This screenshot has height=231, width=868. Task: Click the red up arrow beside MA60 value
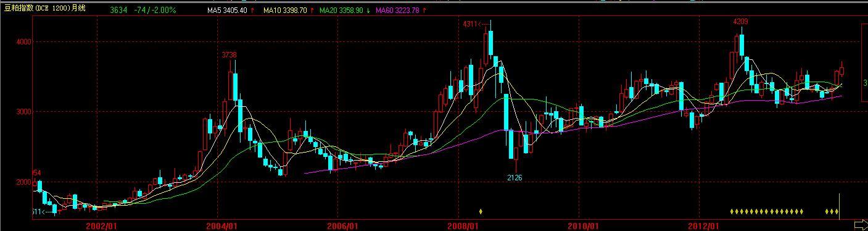coord(424,10)
